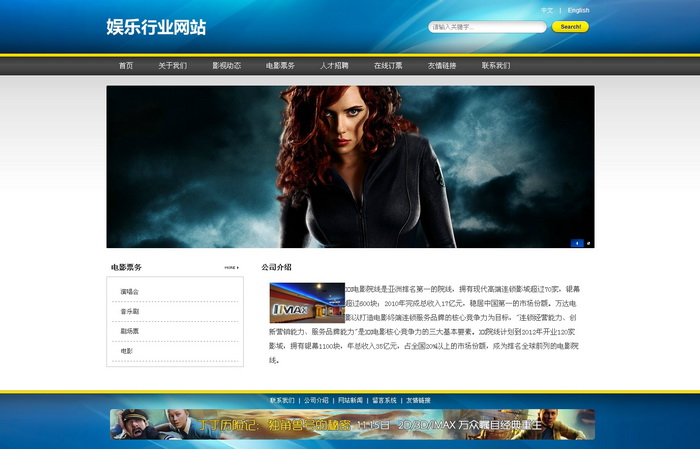Open 影视动态 in the navigation bar
Screen dimensions: 700x449
pyautogui.click(x=226, y=66)
